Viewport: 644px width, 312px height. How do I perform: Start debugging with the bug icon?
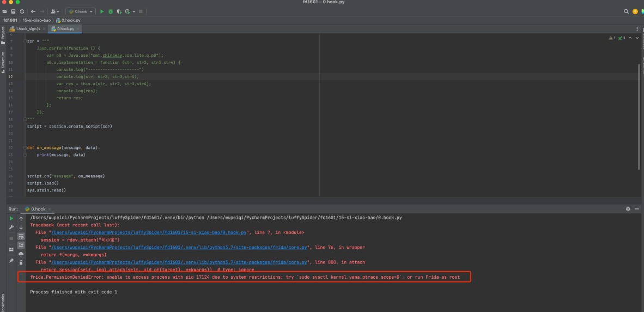pos(111,11)
